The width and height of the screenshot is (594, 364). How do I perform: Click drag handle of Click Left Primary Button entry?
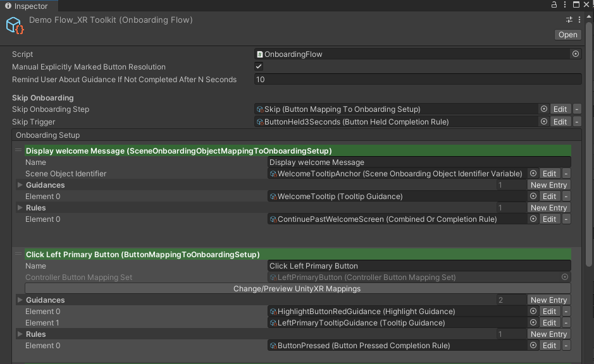click(x=18, y=253)
